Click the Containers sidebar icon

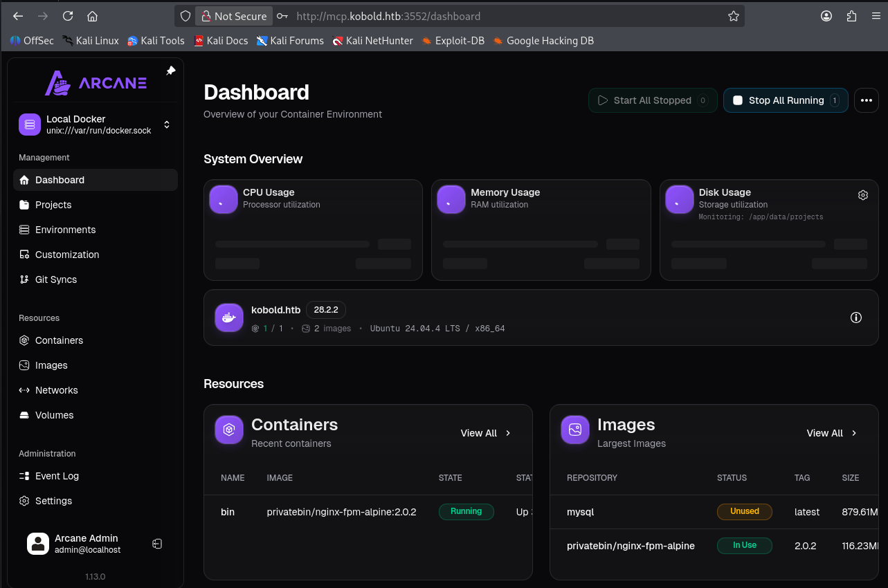tap(24, 340)
